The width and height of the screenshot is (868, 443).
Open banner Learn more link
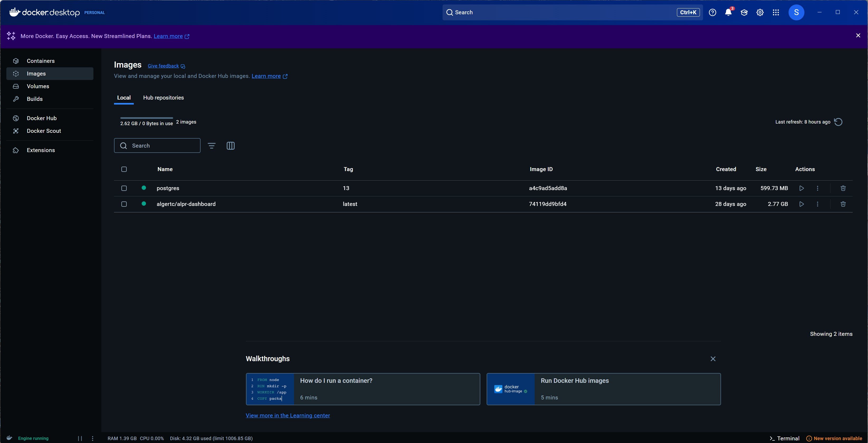tap(172, 36)
